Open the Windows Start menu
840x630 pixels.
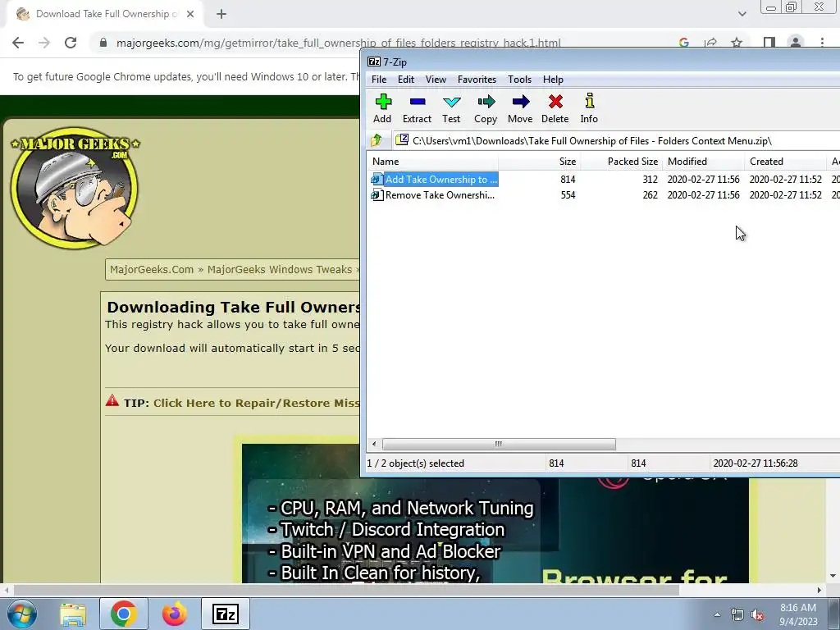21,614
